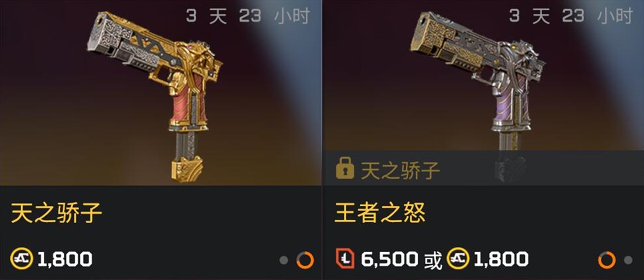This screenshot has height=280, width=644.
Task: Click the 1,800 coin price on the right card
Action: [x=501, y=260]
